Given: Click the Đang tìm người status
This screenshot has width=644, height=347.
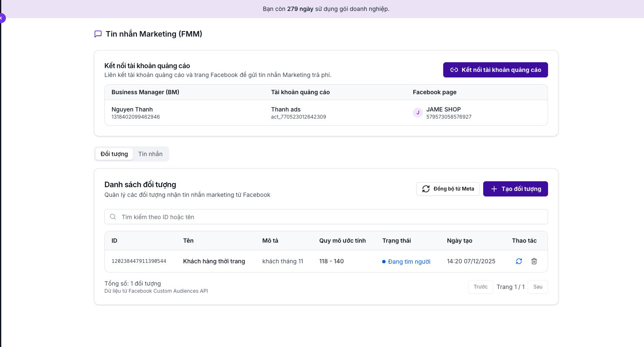Looking at the screenshot, I should tap(409, 262).
